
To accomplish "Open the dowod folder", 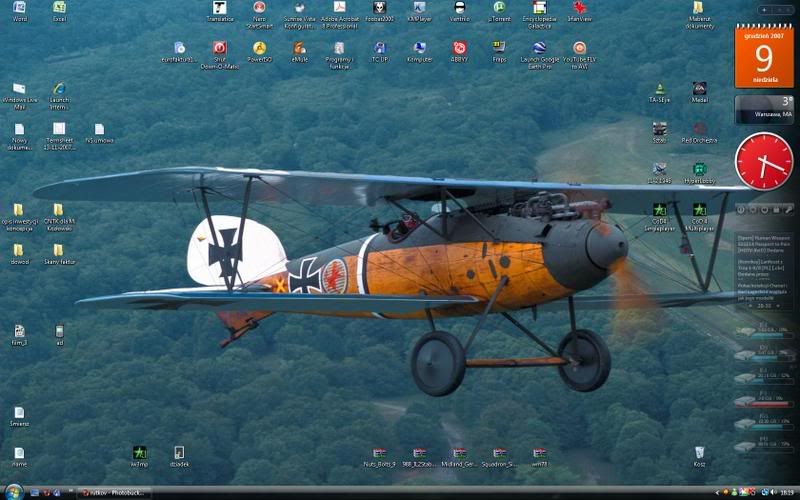I will point(19,254).
